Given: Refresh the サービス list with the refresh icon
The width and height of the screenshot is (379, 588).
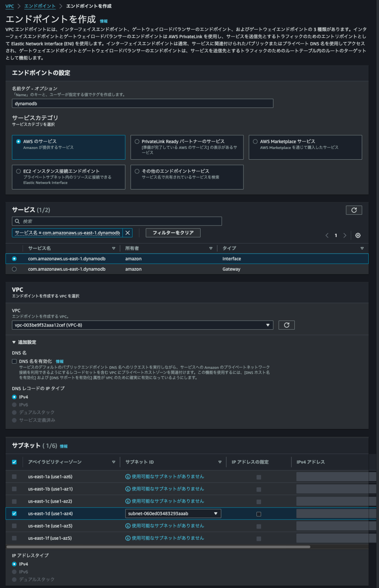Looking at the screenshot, I should tap(354, 210).
